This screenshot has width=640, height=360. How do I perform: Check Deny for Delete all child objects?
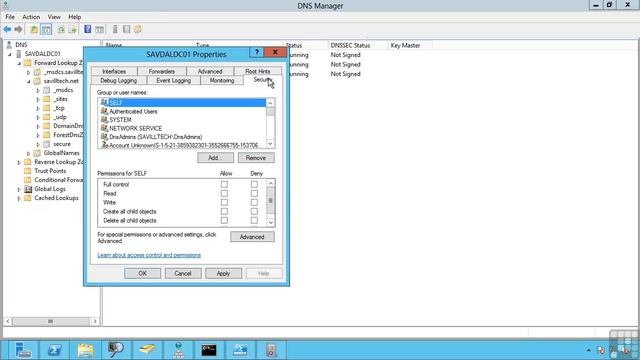tap(254, 220)
